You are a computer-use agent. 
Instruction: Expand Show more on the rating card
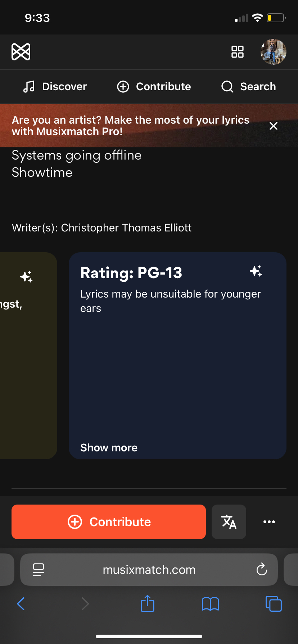pyautogui.click(x=109, y=448)
